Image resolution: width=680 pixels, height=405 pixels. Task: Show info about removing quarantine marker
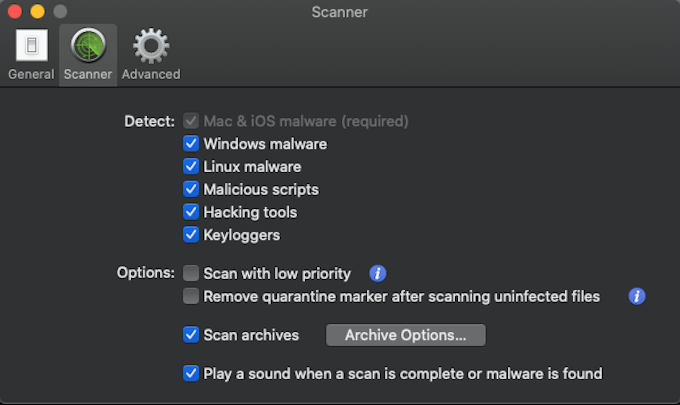point(637,297)
